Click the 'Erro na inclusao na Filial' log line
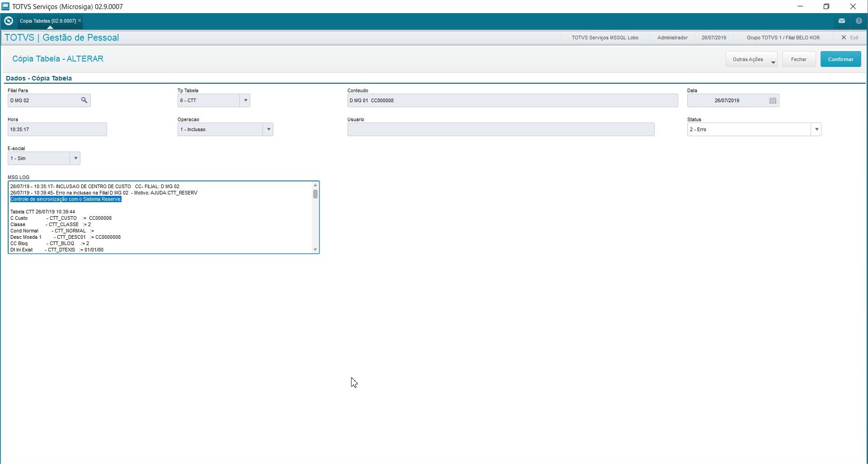The height and width of the screenshot is (464, 868). (104, 193)
